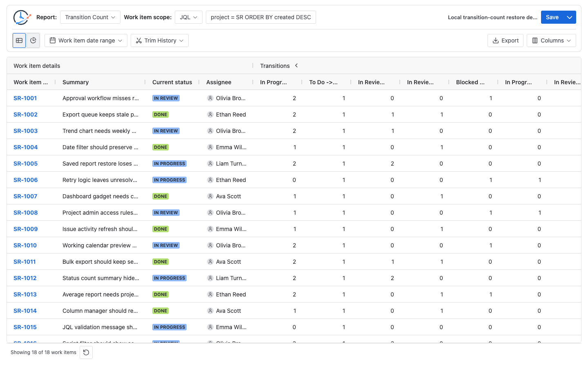Click Liam Turn... avatar in SR-1005 row
Viewport: 588px width, 368px height.
coord(210,164)
